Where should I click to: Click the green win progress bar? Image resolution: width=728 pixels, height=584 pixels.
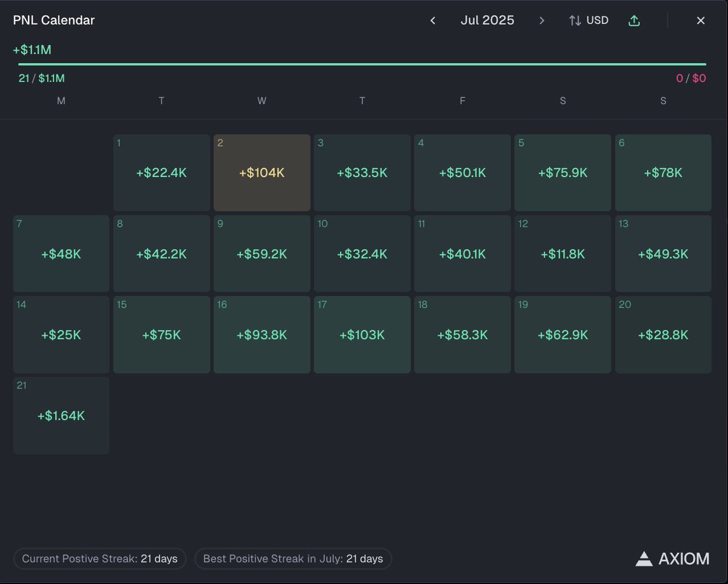362,64
